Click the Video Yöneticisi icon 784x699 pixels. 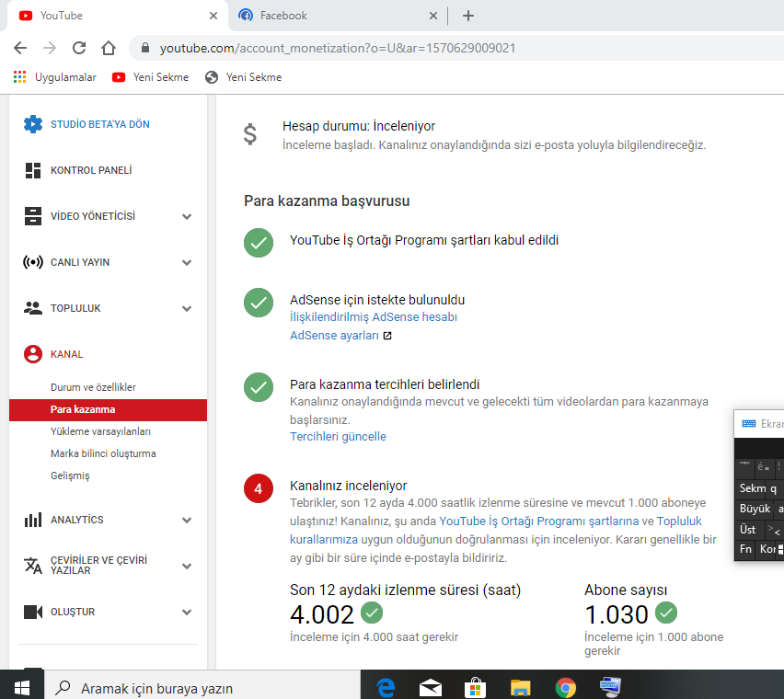(33, 216)
